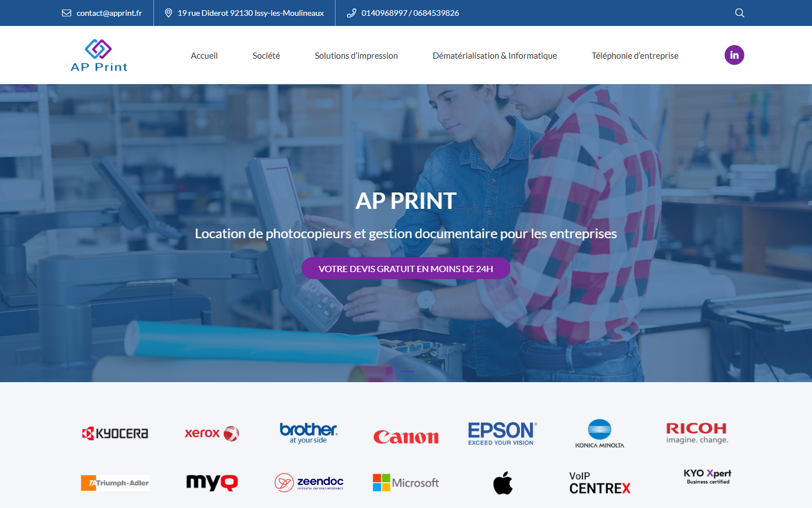
Task: Open the Solutions d'impression menu
Action: (356, 56)
